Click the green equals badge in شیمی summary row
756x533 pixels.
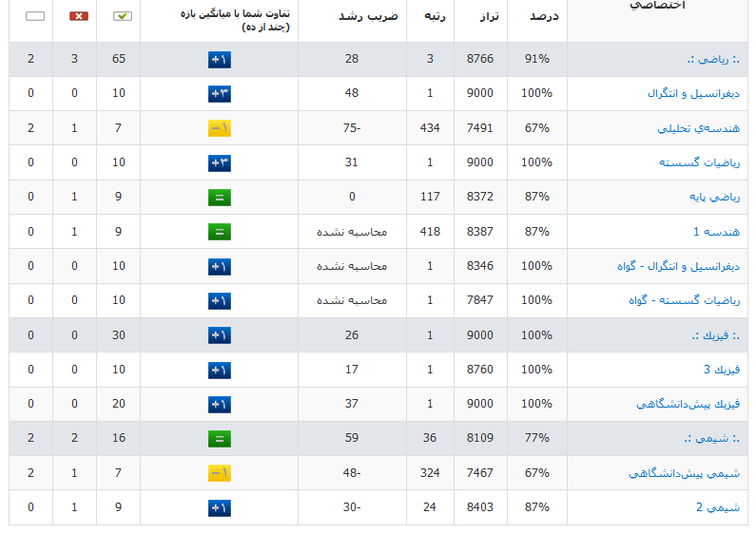pyautogui.click(x=220, y=439)
